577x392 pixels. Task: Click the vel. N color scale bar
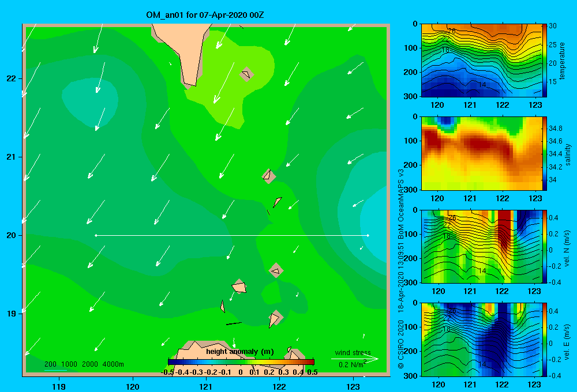(x=545, y=246)
